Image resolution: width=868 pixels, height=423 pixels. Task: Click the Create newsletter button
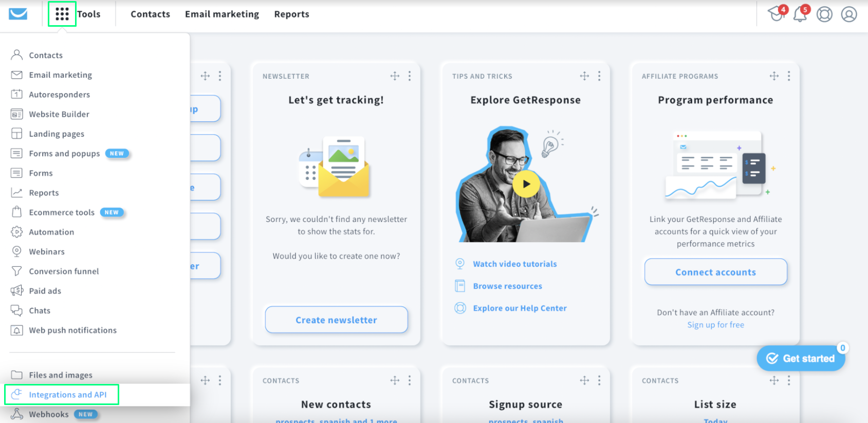point(336,320)
